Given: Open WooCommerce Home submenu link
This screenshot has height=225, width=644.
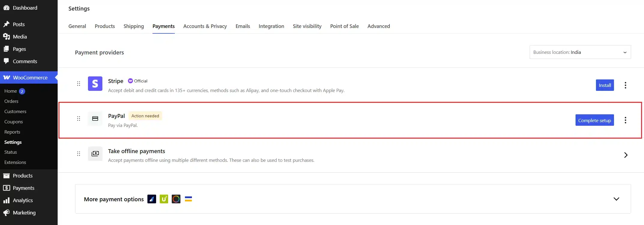Looking at the screenshot, I should pyautogui.click(x=11, y=91).
